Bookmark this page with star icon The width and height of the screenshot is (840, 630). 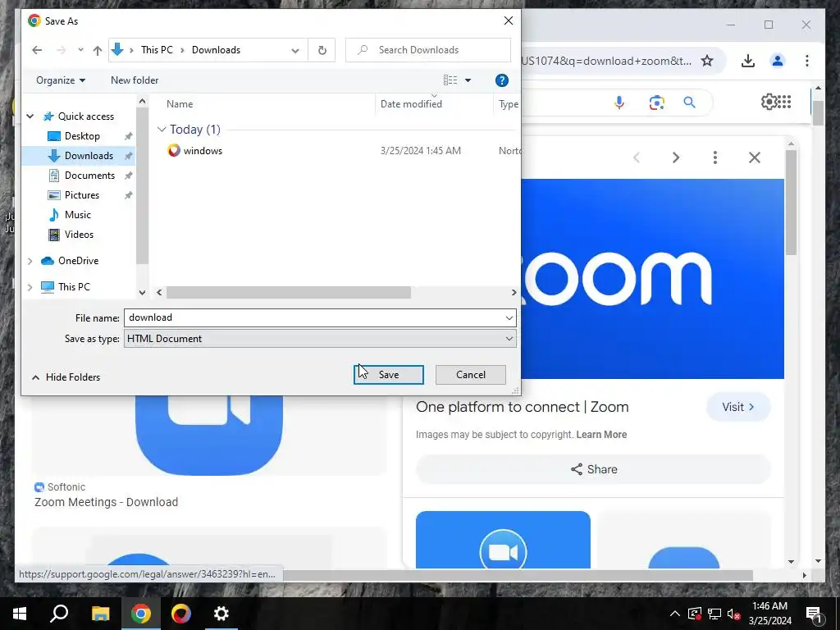click(706, 61)
